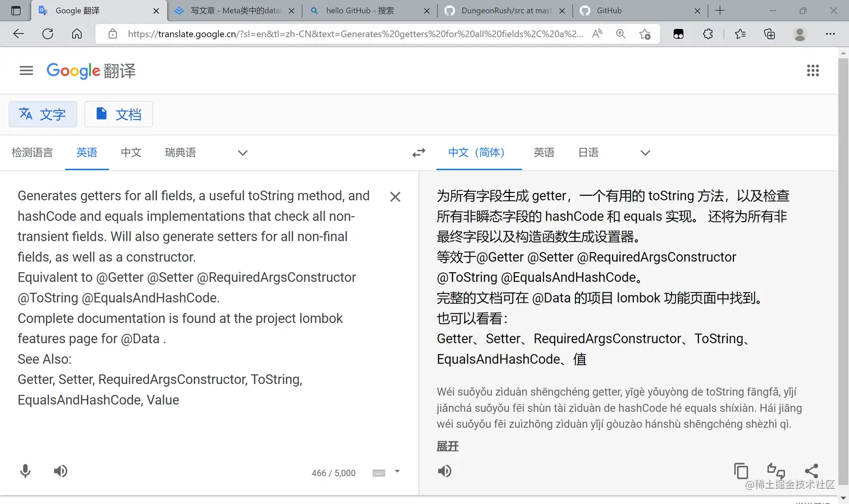Open the browser extensions puzzle menu
849x504 pixels.
(x=708, y=34)
